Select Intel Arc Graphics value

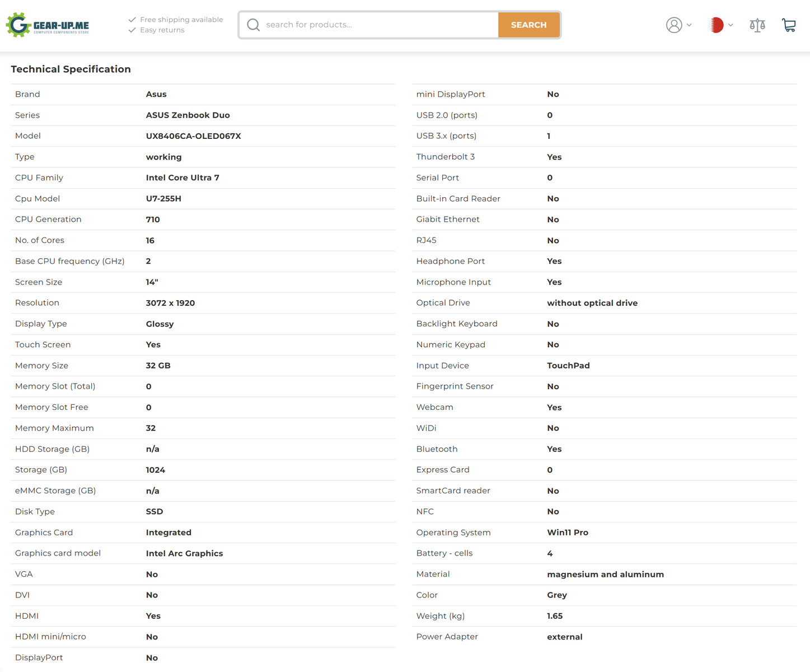click(184, 553)
